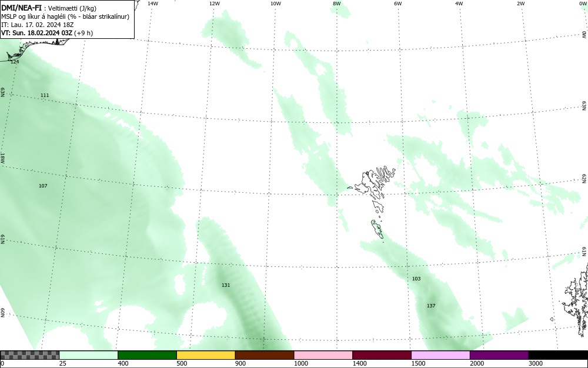The image size is (588, 368).
Task: Click the legend tick value 400
Action: pyautogui.click(x=123, y=363)
